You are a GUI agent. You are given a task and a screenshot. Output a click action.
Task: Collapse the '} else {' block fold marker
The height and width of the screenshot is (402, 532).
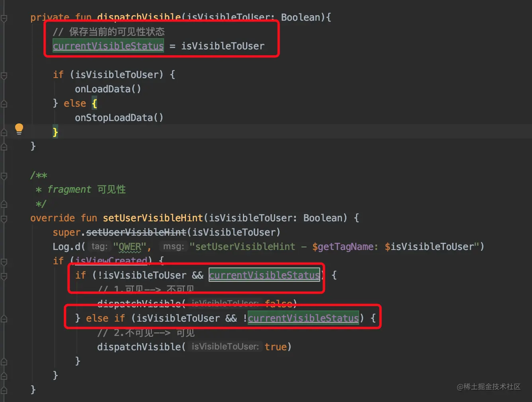coord(4,104)
